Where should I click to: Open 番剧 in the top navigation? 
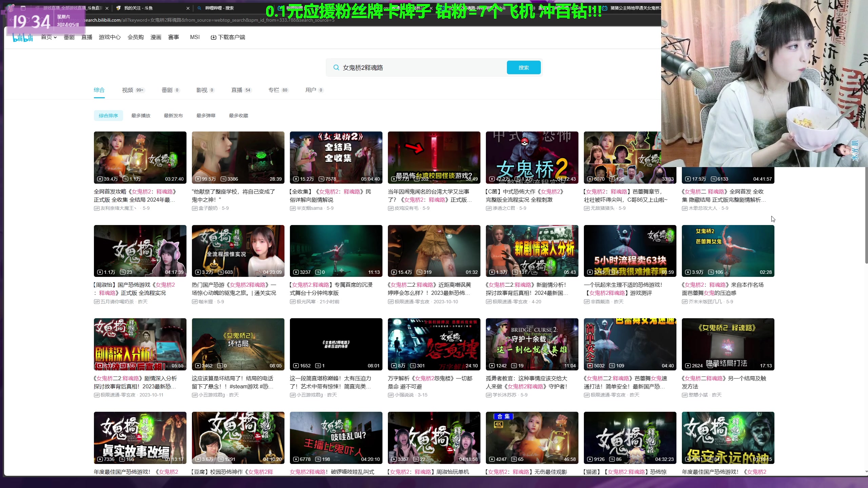pos(69,37)
